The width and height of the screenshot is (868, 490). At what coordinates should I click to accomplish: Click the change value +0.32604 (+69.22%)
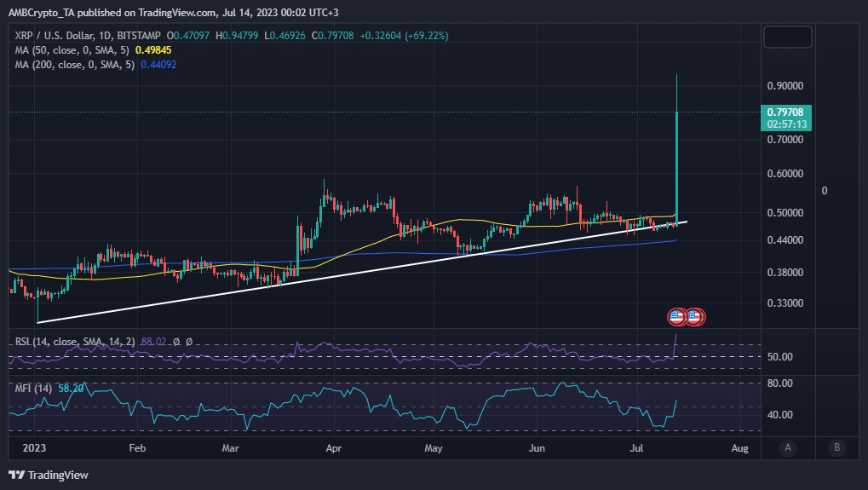coord(404,36)
